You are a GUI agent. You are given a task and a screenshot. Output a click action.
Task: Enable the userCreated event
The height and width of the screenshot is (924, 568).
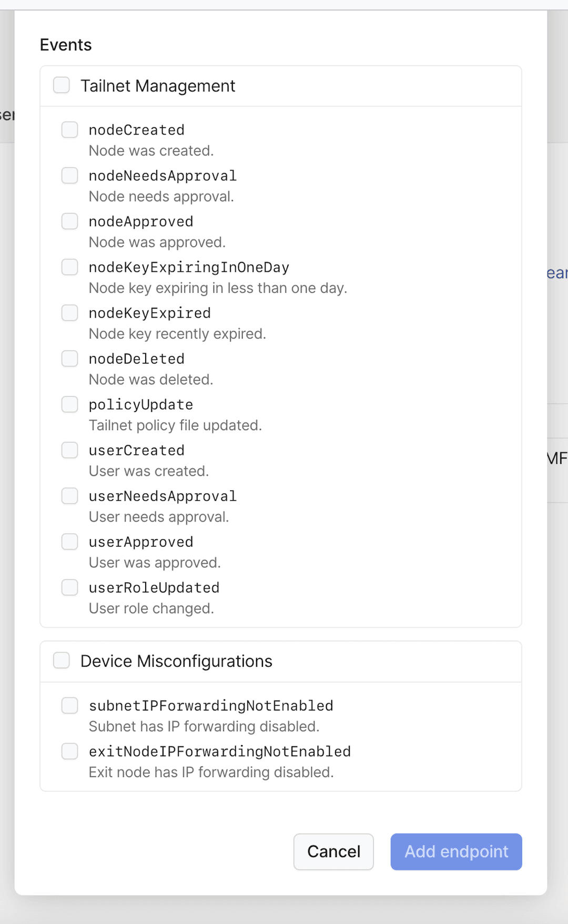[x=69, y=450]
